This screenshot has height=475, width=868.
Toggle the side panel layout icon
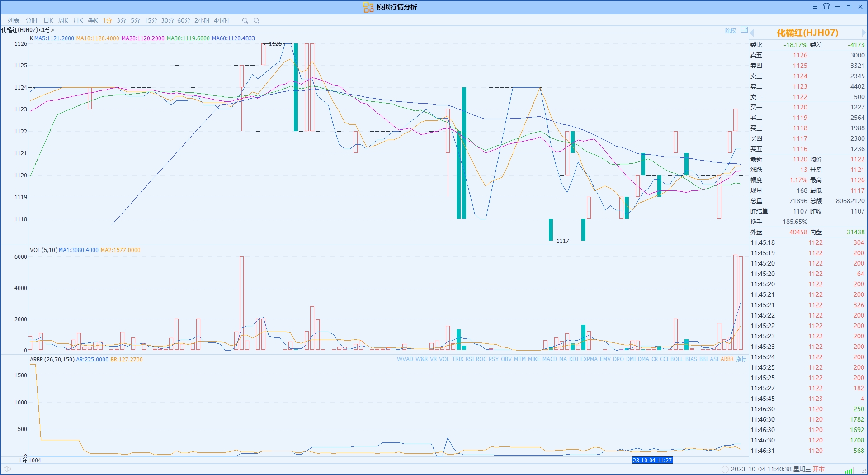tap(744, 30)
